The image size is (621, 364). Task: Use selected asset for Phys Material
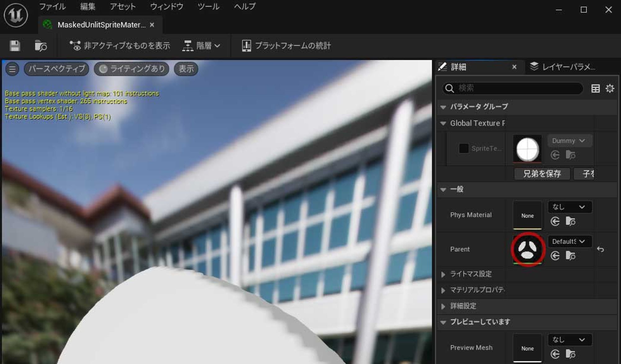(555, 221)
